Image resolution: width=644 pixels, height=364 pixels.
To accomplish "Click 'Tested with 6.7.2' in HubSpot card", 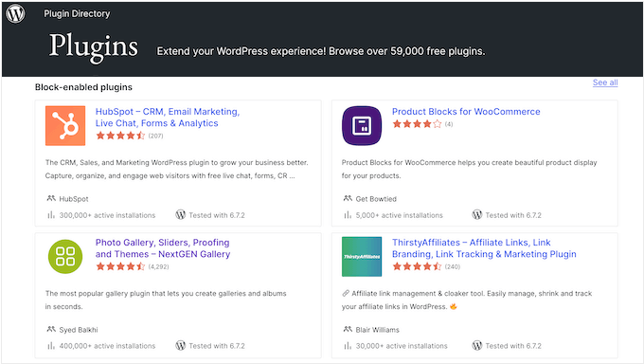I will click(217, 215).
